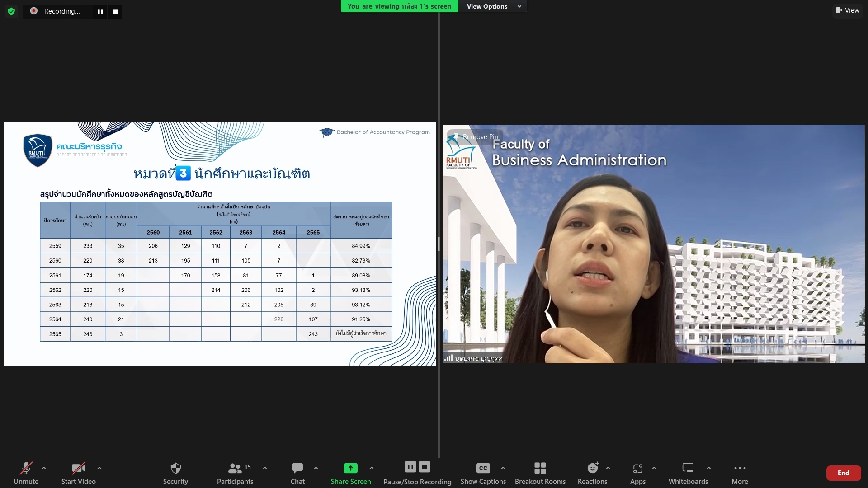Click the red Recording indicator dot
Screen dimensions: 868x488
click(x=33, y=11)
